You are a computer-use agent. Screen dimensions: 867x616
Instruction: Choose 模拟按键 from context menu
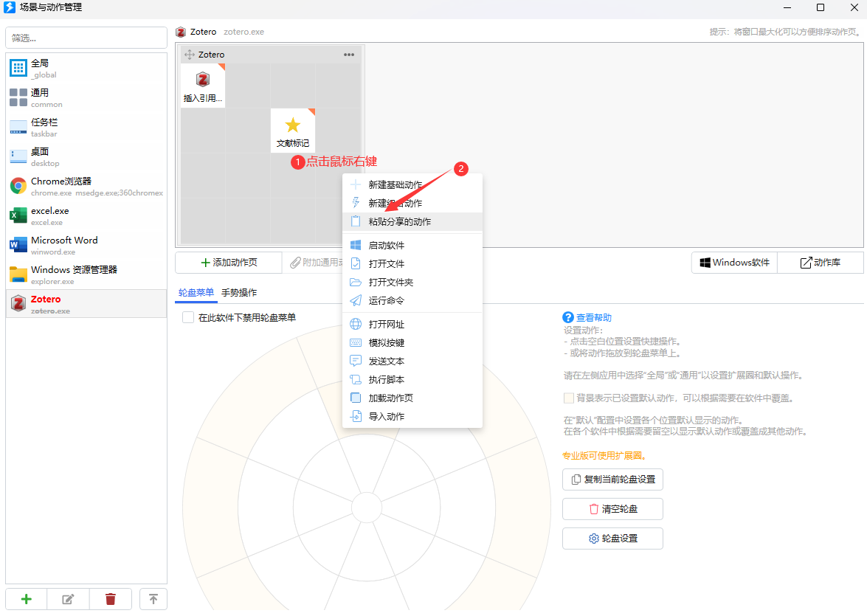412,343
